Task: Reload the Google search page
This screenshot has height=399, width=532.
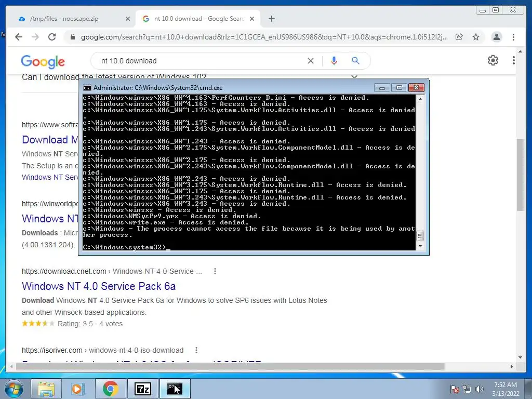Action: 52,37
